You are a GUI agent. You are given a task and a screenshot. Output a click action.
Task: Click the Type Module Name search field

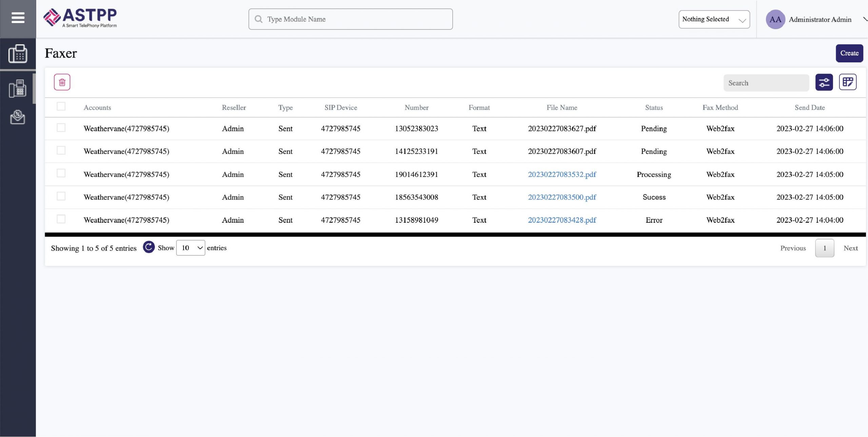pos(351,19)
